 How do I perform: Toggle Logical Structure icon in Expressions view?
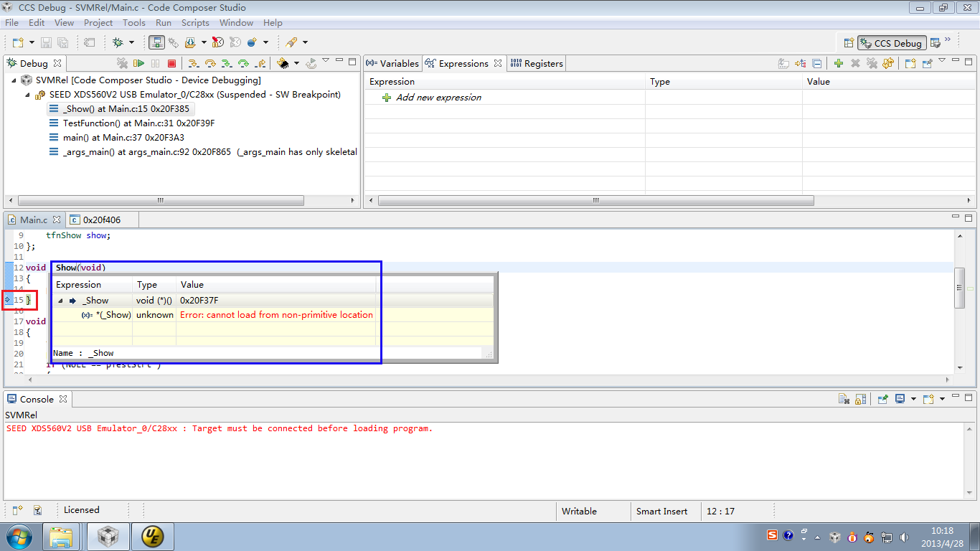[x=801, y=63]
